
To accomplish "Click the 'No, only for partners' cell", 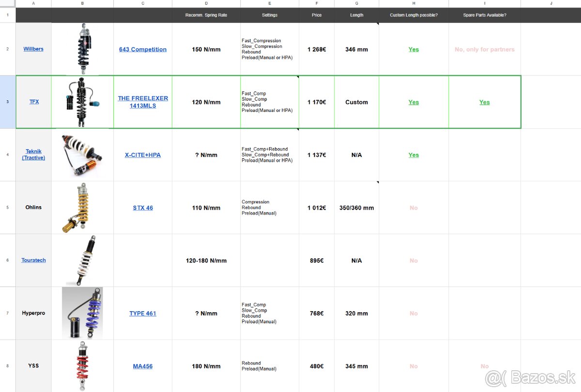I will pos(484,49).
